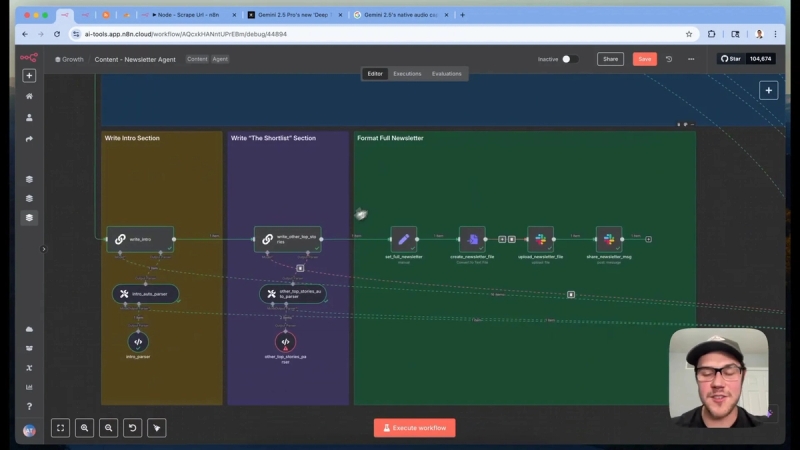Switch to Node - Scrape Url browser tab
800x450 pixels.
coord(189,15)
